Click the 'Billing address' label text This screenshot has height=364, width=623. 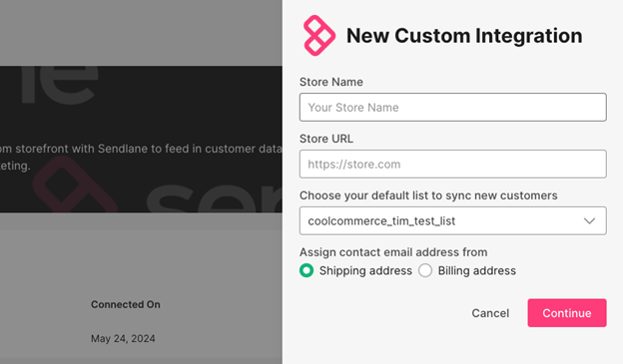click(477, 270)
